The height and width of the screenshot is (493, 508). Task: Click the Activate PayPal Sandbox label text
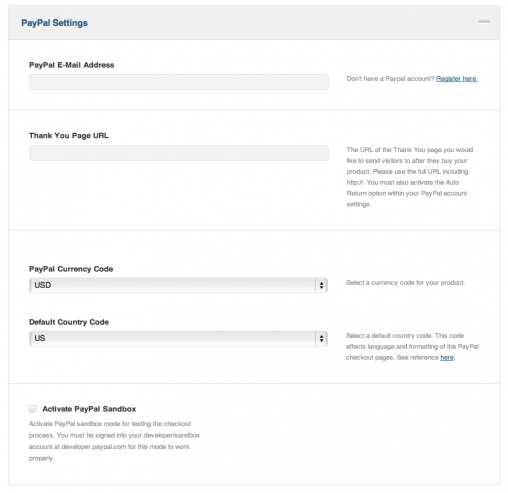tap(89, 409)
